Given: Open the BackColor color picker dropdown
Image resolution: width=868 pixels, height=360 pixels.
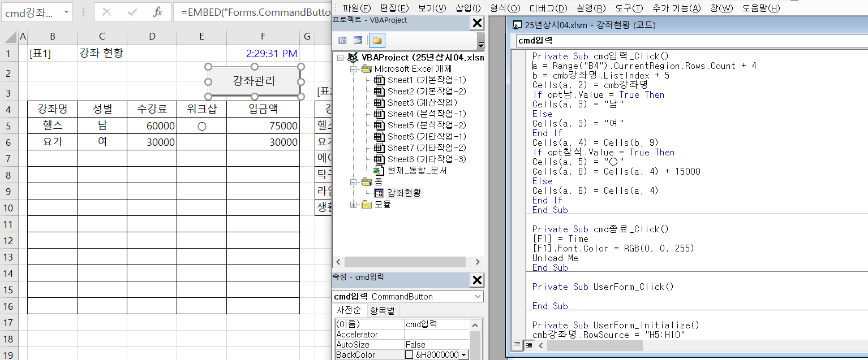Looking at the screenshot, I should [x=465, y=355].
